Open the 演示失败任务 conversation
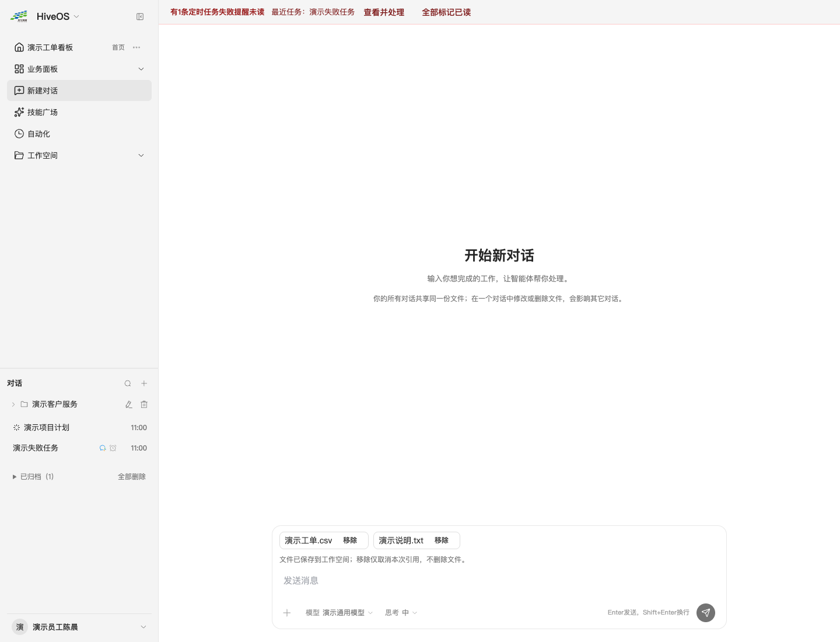This screenshot has height=642, width=840. pyautogui.click(x=79, y=448)
